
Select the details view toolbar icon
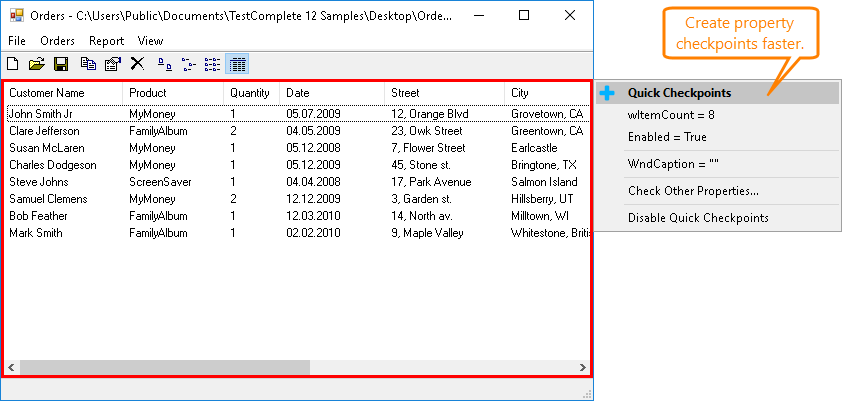click(237, 65)
